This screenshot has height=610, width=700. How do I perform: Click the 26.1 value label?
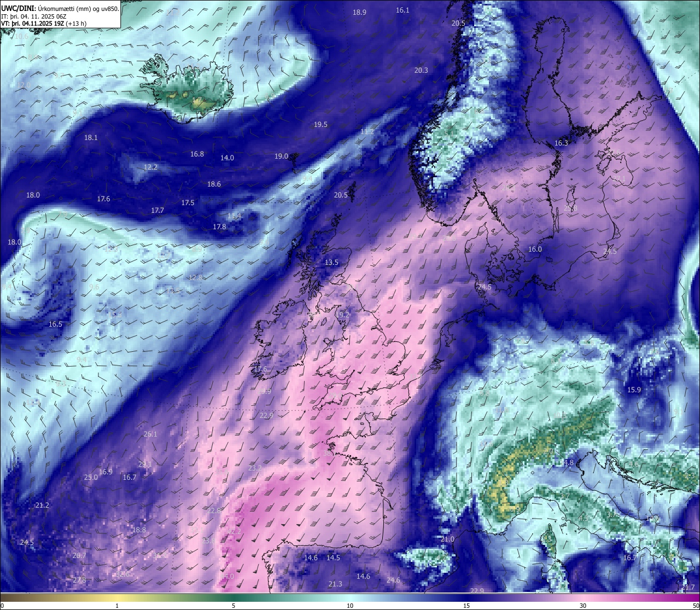click(150, 434)
